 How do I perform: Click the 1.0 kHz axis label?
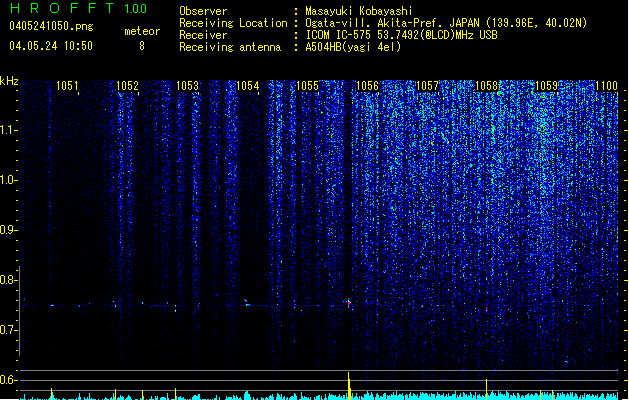8,180
